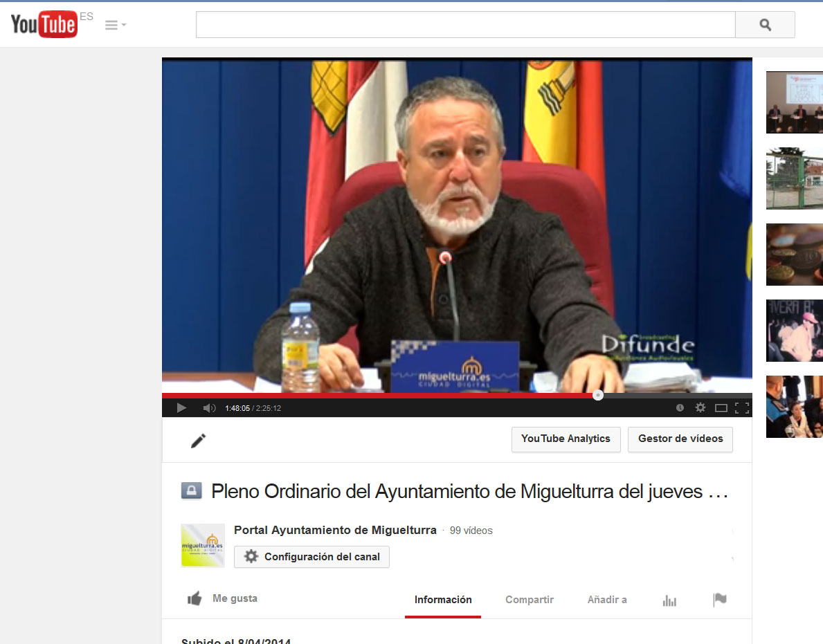This screenshot has width=823, height=644.
Task: Open the Portal Ayuntamiento de Miguelturra channel
Action: pos(335,531)
